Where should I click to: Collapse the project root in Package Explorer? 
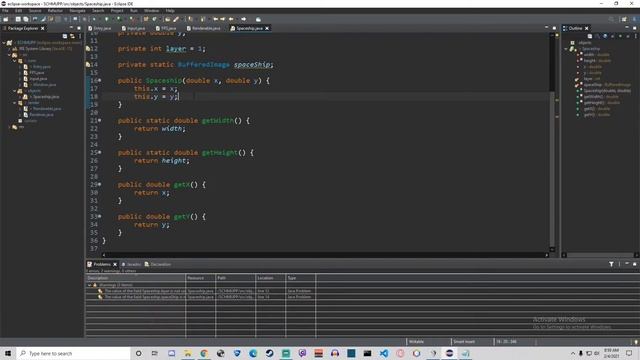click(4, 42)
